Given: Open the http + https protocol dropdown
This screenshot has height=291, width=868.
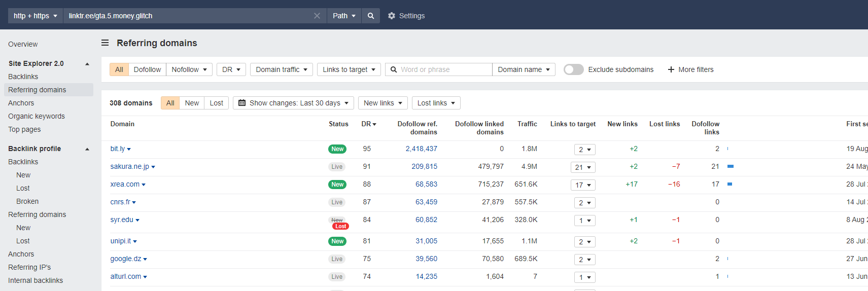Looking at the screenshot, I should point(35,16).
